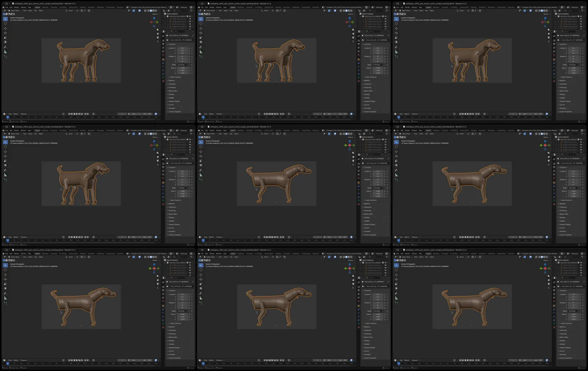Select the Select Box tool in bottom-right Blender window
Viewport: 588px width, 371px height.
coord(397,265)
